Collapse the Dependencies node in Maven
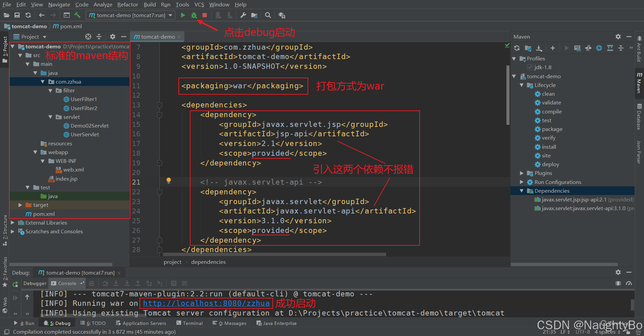 pyautogui.click(x=522, y=191)
